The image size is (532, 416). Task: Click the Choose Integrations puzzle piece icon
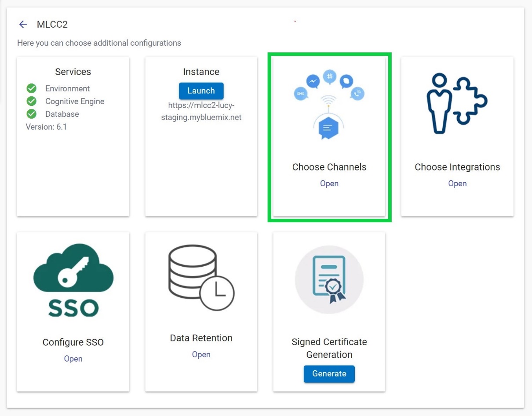[x=457, y=104]
